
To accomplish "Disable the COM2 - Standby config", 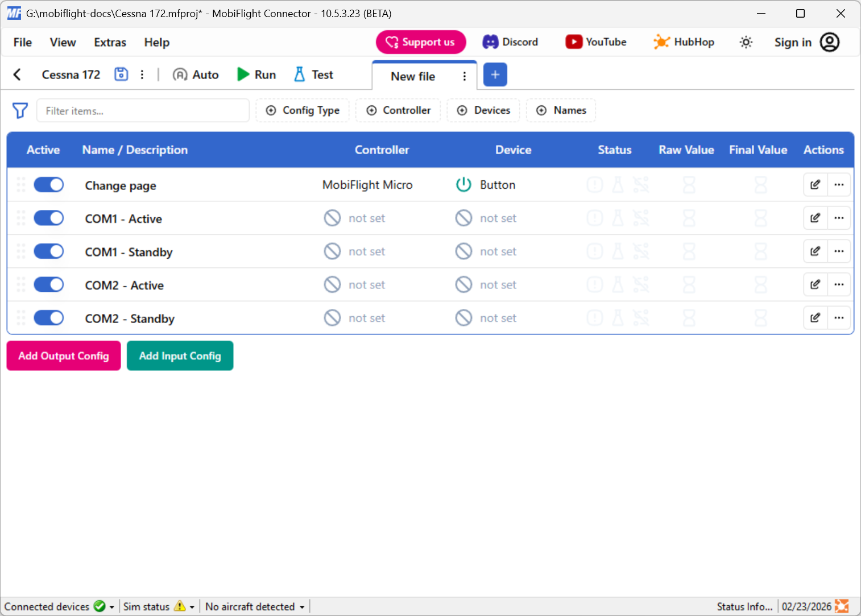I will coord(48,317).
